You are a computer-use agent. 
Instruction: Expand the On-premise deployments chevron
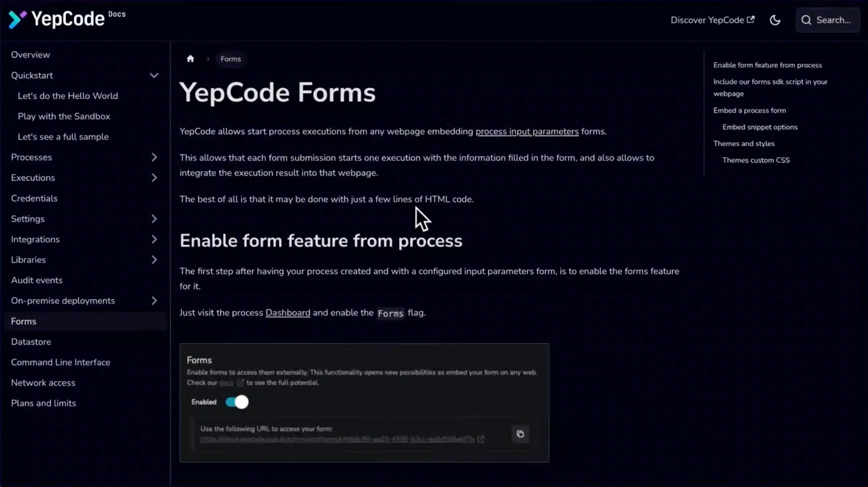(x=154, y=301)
